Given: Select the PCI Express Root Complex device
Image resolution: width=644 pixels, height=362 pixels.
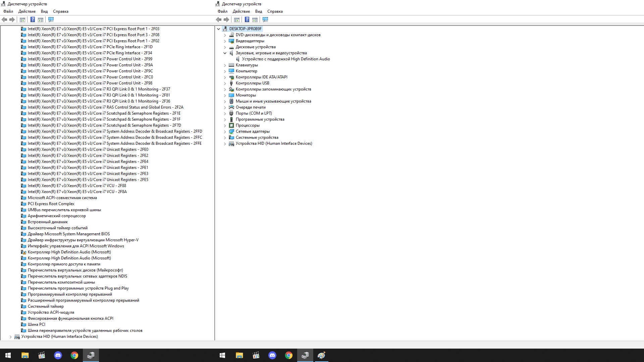Looking at the screenshot, I should 51,204.
